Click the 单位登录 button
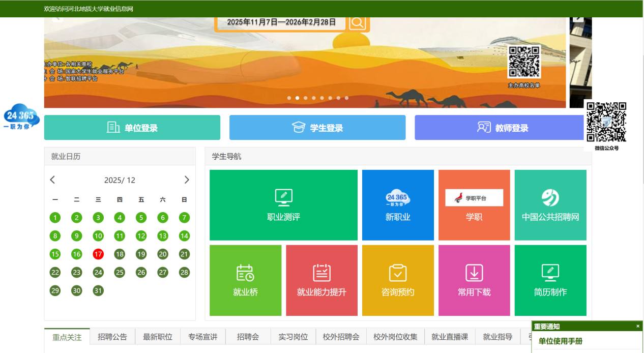Image resolution: width=644 pixels, height=353 pixels. click(x=132, y=128)
